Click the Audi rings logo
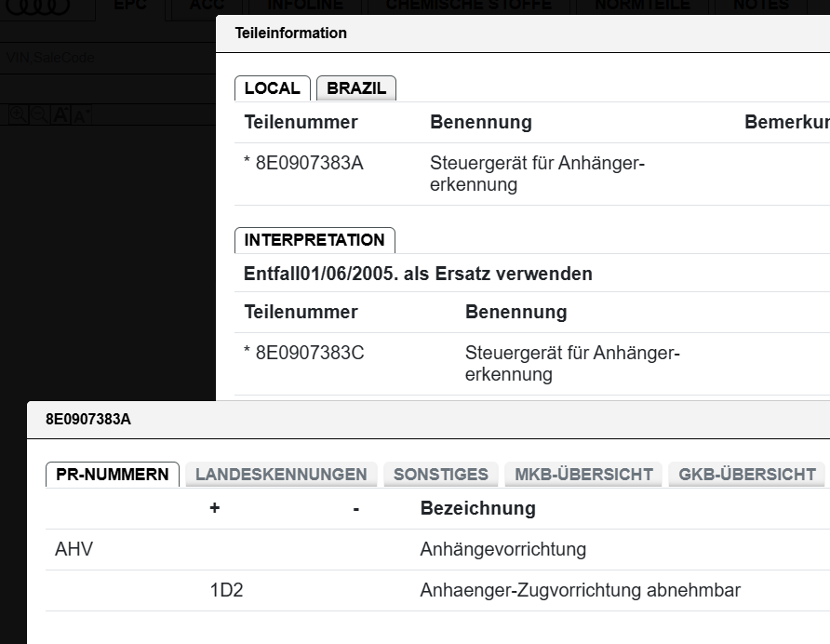Image resolution: width=830 pixels, height=644 pixels. [37, 7]
